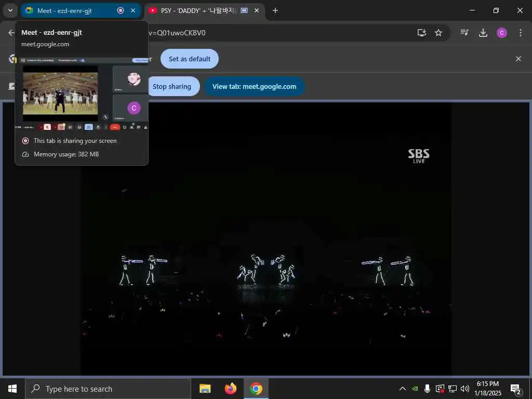The height and width of the screenshot is (399, 532).
Task: Open the clock showing 6:15 PM
Action: (488, 389)
